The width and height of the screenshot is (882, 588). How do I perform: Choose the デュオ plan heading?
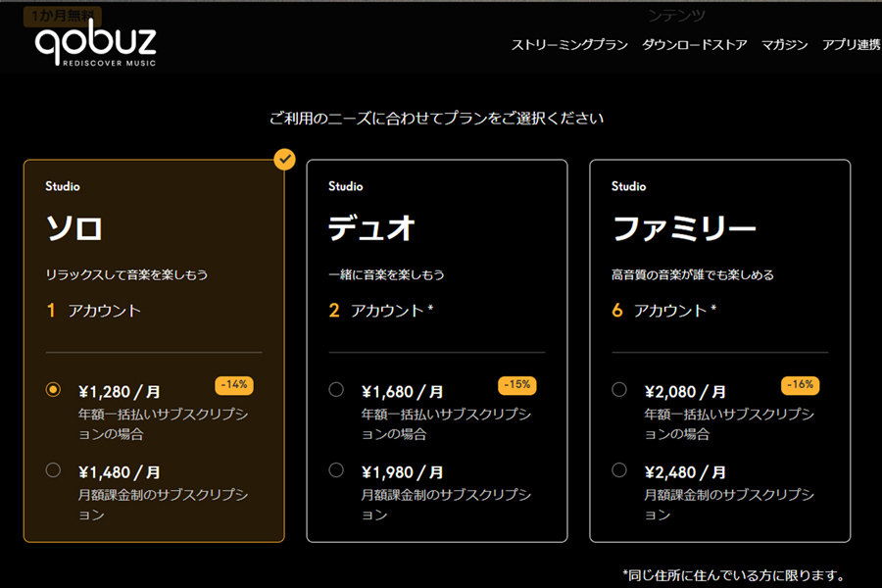371,228
